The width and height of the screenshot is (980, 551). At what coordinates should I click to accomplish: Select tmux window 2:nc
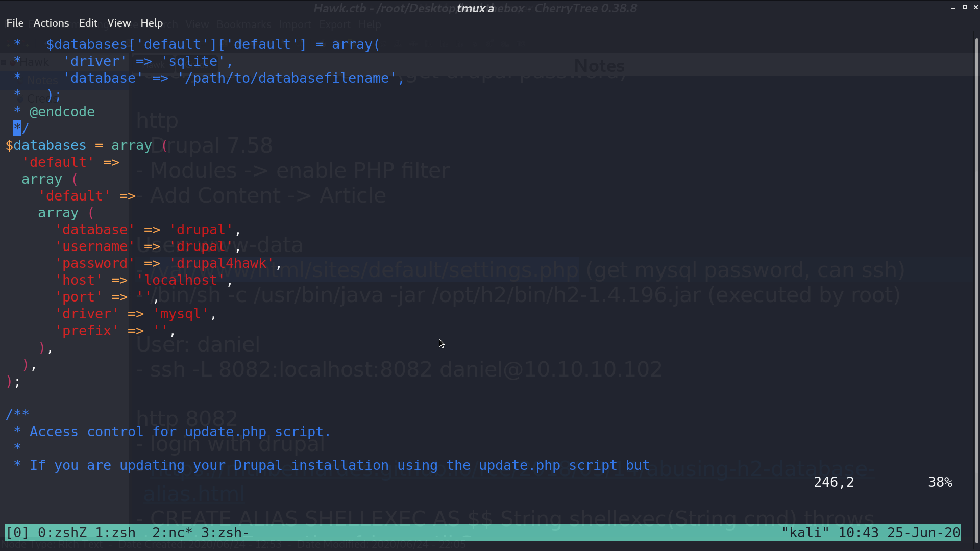(173, 533)
